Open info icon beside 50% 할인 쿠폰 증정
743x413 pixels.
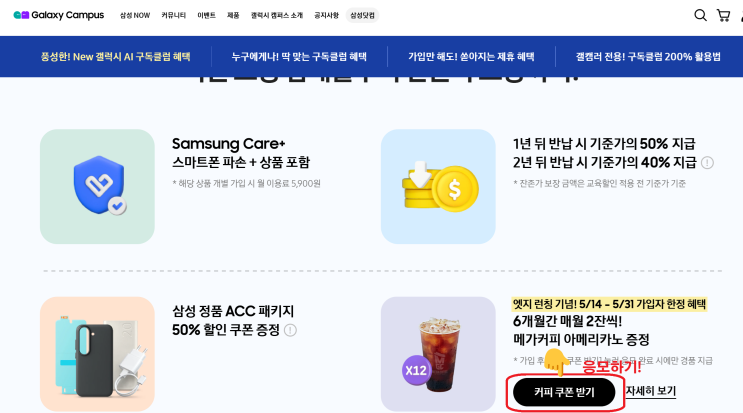290,330
